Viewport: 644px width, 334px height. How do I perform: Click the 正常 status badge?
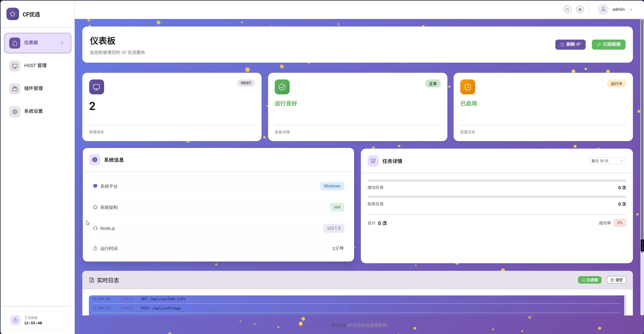pos(433,84)
